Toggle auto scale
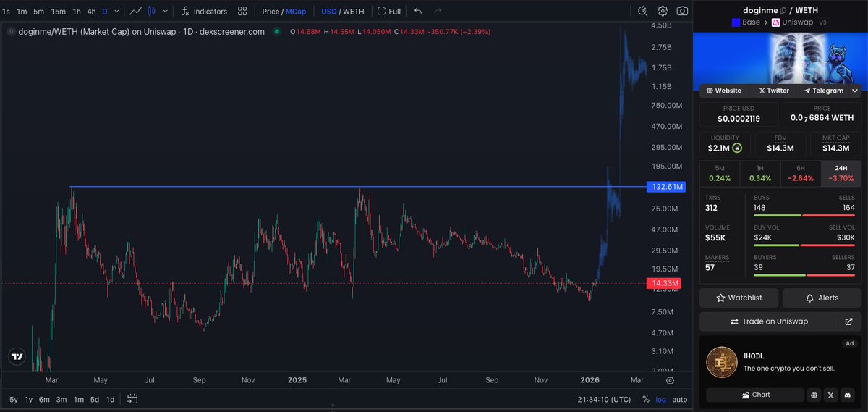 (680, 399)
